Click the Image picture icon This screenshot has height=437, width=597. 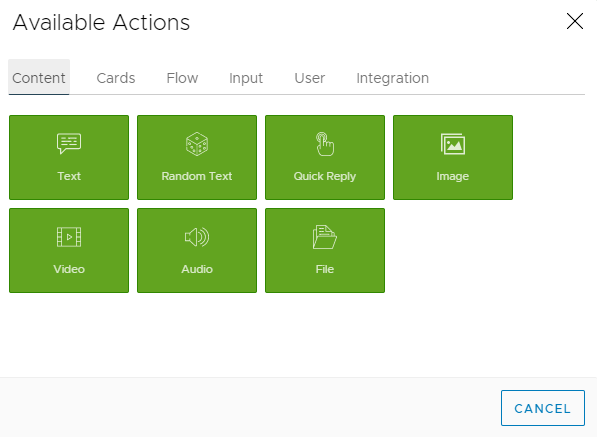tap(453, 144)
